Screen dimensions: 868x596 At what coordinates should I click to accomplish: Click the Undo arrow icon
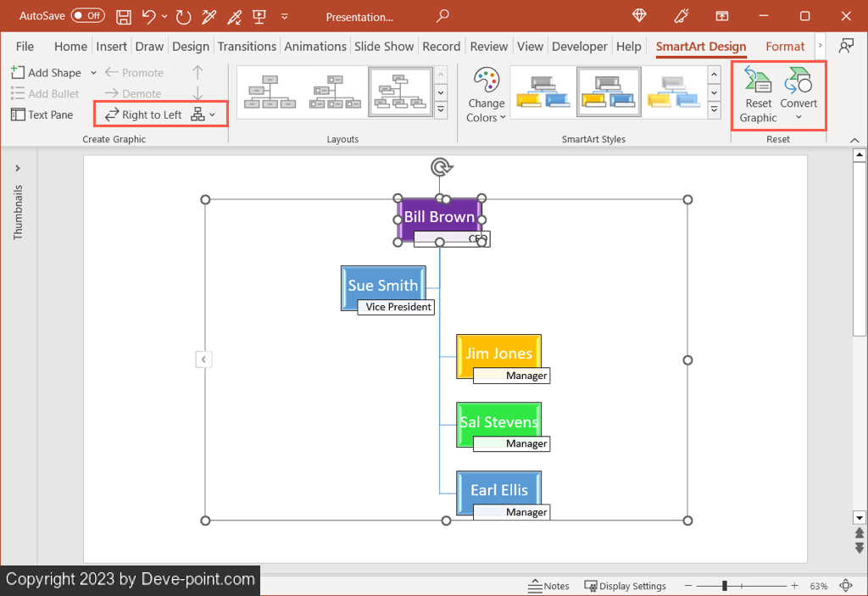coord(149,16)
